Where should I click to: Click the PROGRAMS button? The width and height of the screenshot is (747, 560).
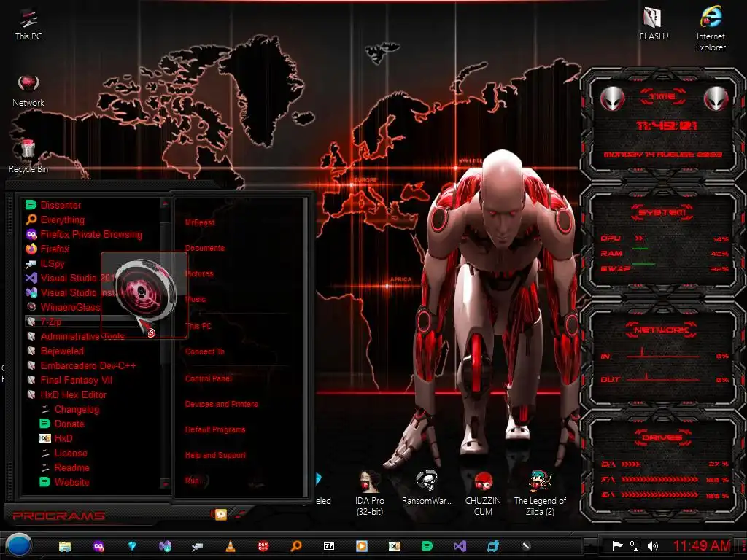point(58,516)
